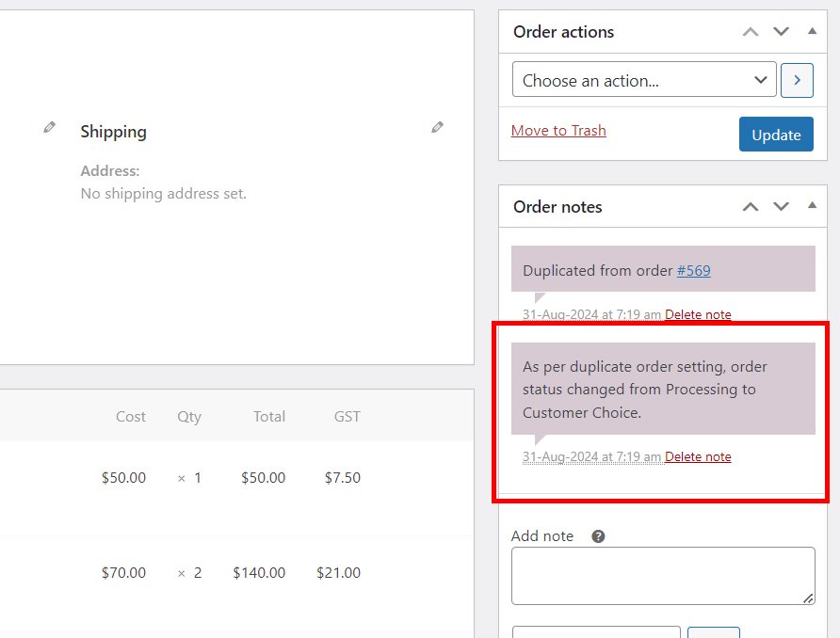Screen dimensions: 840x638
Task: Delete the 'Duplicated from order' note
Action: click(x=698, y=314)
